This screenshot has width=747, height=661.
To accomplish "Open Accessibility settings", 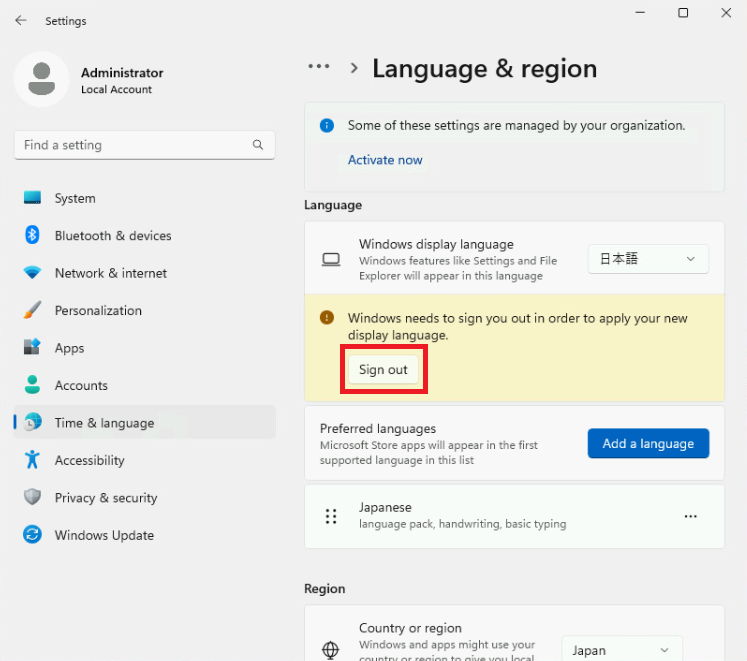I will tap(145, 460).
